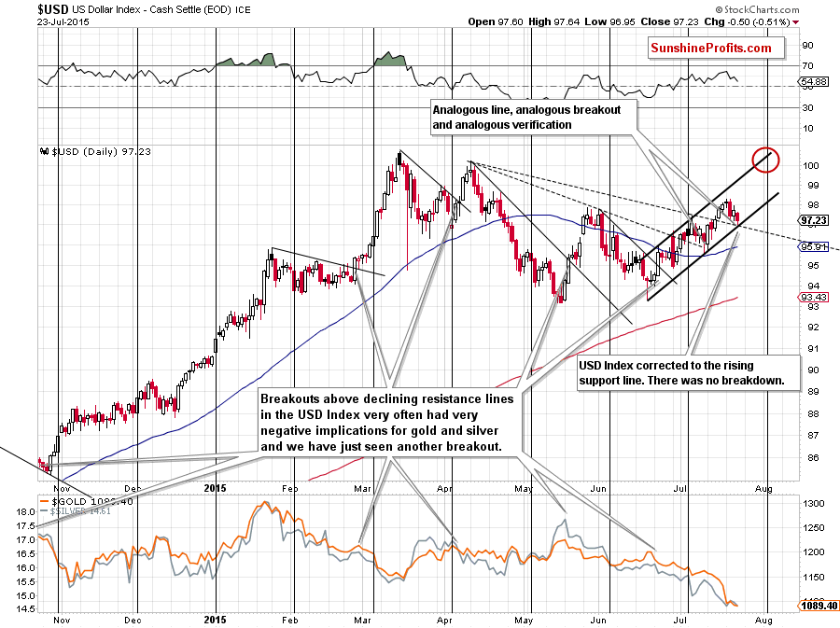The image size is (840, 628).
Task: Click 1300 on the gold price axis
Action: (x=813, y=503)
